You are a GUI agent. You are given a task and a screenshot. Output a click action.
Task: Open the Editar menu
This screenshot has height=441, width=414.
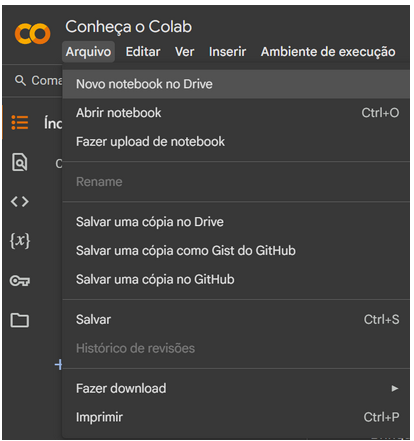[x=143, y=52]
